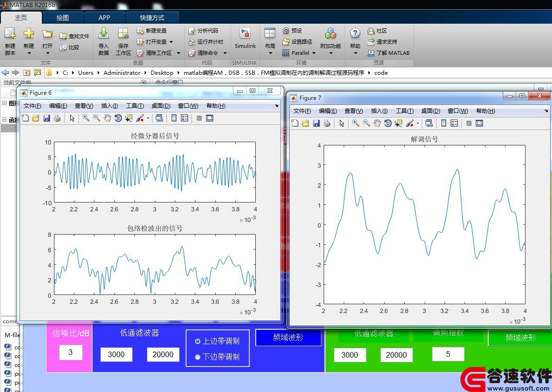The image size is (552, 392).
Task: Click the Link Plot icon in Figure 6
Action: click(x=159, y=118)
